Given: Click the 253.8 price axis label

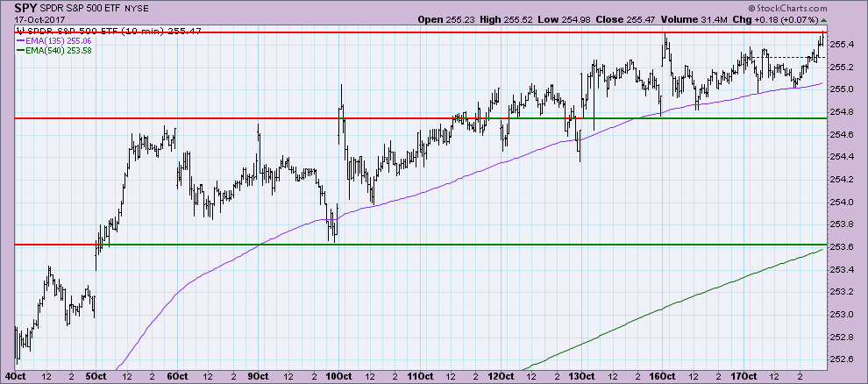Looking at the screenshot, I should point(843,224).
